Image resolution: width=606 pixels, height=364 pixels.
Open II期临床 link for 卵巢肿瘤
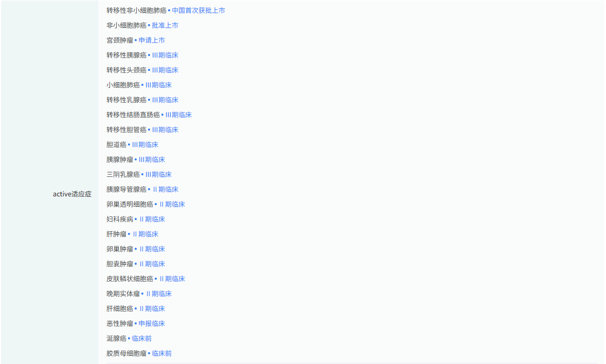(x=152, y=249)
